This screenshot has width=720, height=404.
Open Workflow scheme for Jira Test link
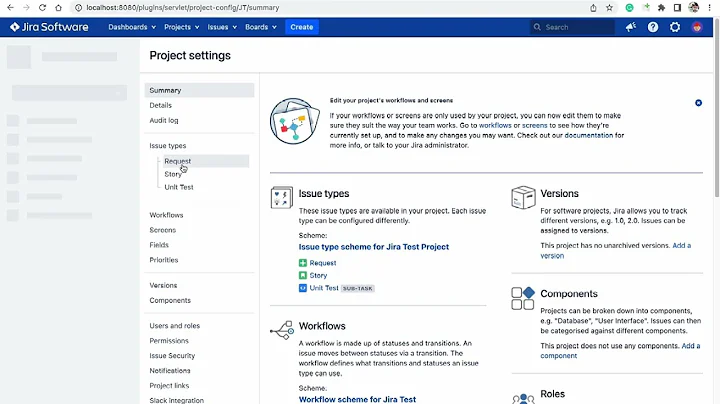357,399
